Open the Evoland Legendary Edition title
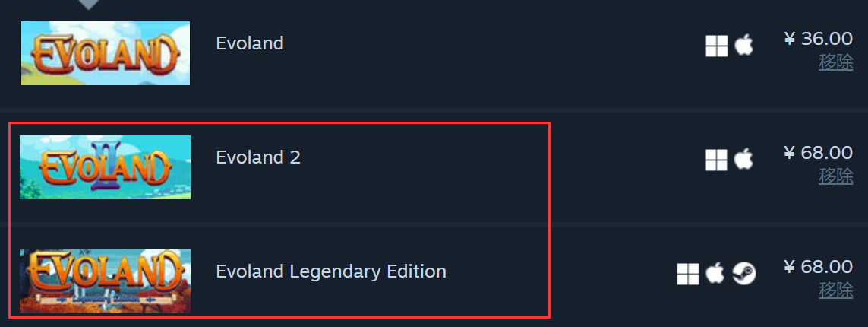 331,272
